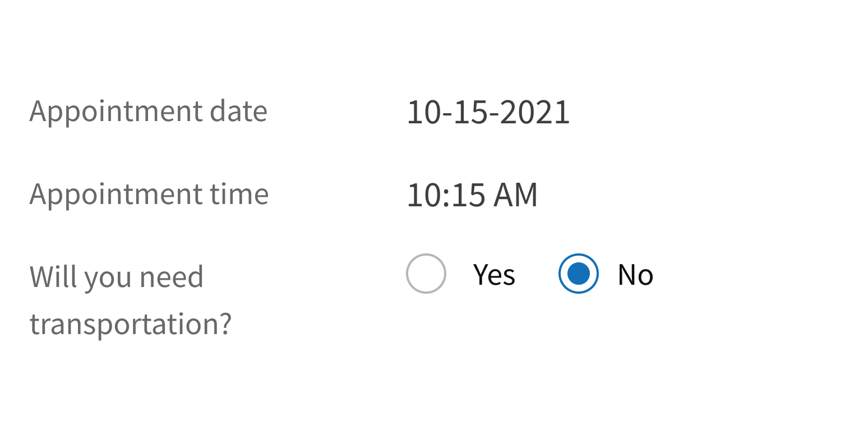Click the Yes label text
Image resolution: width=868 pixels, height=435 pixels.
(x=495, y=274)
